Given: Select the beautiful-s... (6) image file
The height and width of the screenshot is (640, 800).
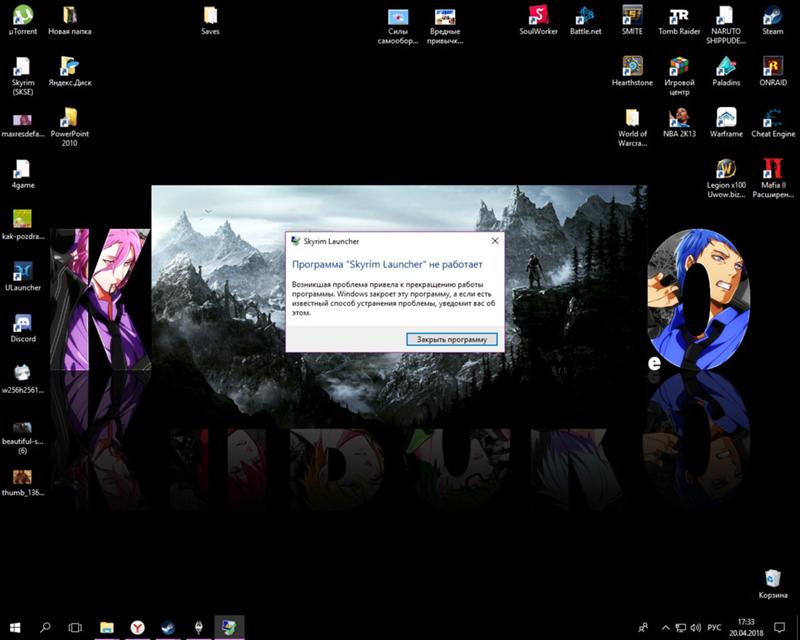Looking at the screenshot, I should tap(23, 438).
